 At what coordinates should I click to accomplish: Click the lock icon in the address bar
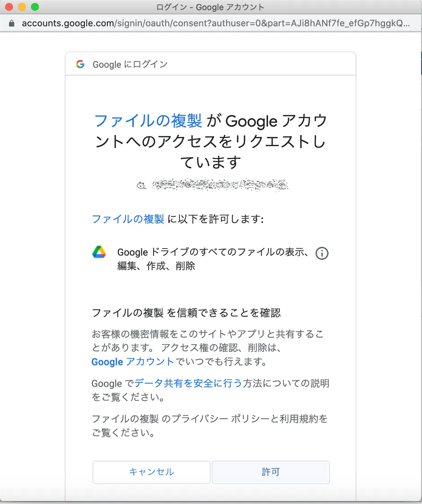[12, 23]
